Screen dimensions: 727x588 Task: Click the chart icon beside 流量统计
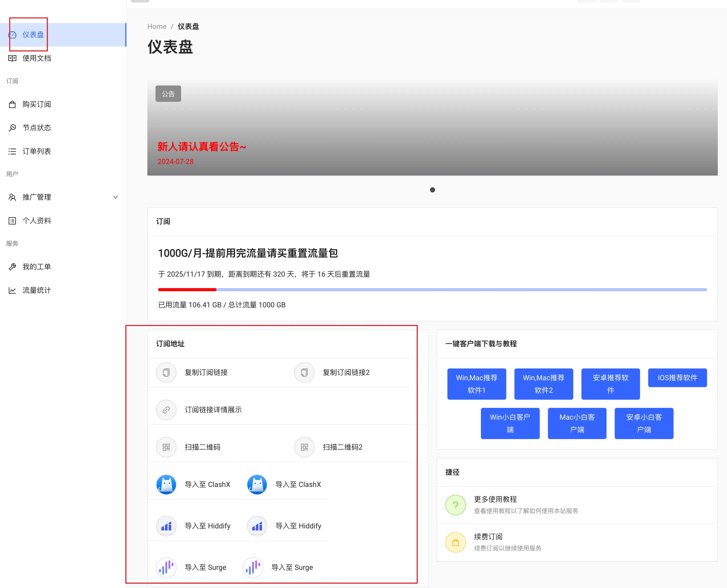(x=13, y=290)
